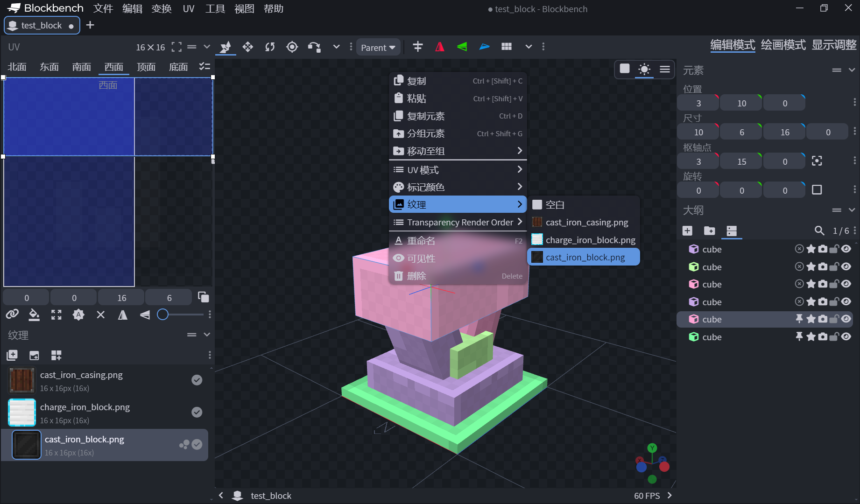Open the Parent transform space dropdown
This screenshot has width=860, height=504.
coord(378,48)
